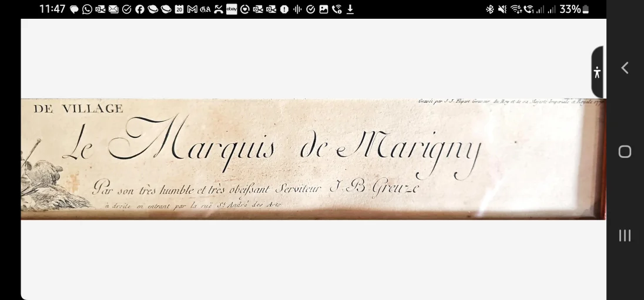Tap the envelope mail notification icon
This screenshot has width=644, height=300.
point(113,9)
